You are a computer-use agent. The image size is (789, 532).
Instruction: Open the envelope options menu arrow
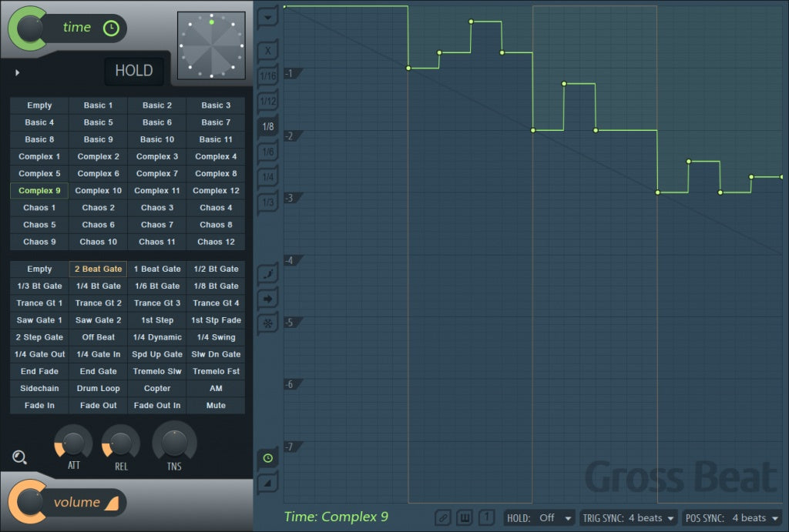click(x=268, y=16)
